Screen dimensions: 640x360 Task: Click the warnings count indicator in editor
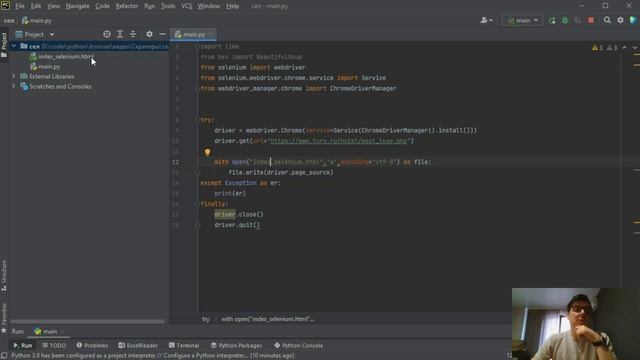pyautogui.click(x=598, y=48)
